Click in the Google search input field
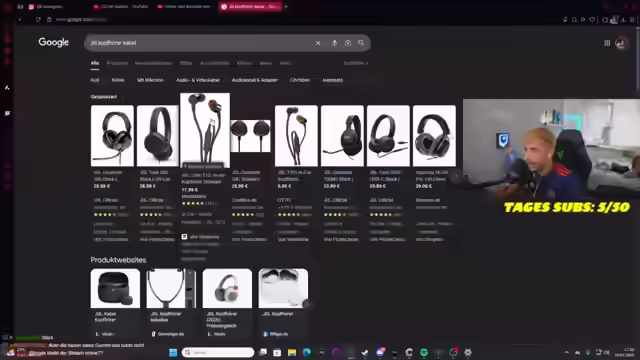Screen dimensions: 640x360 [200, 43]
